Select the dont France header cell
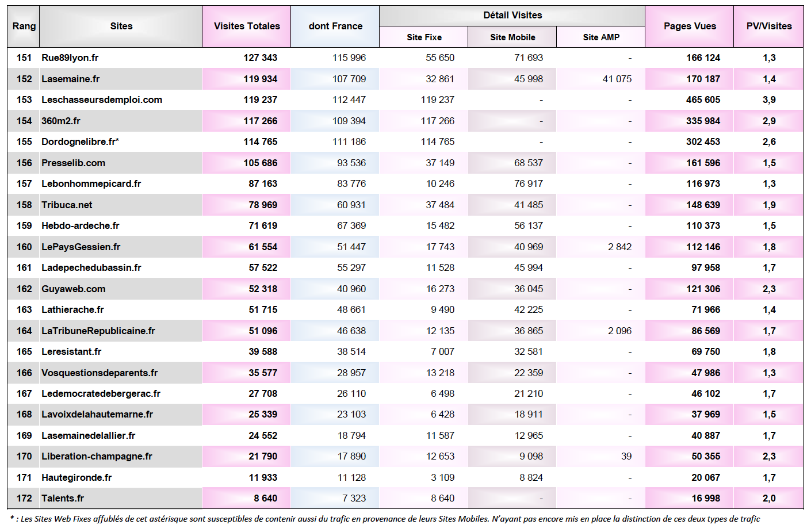The width and height of the screenshot is (811, 532). 335,26
